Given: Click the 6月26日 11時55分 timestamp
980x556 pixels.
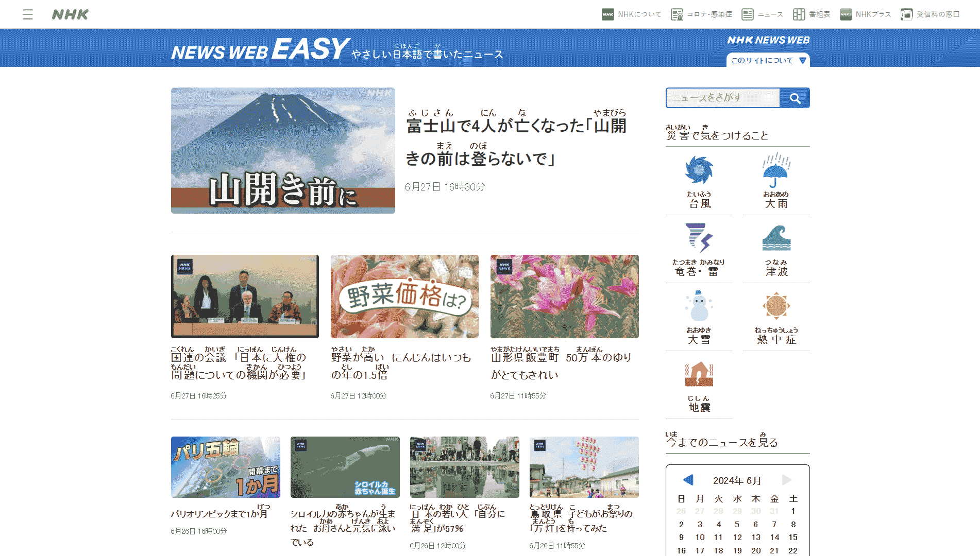Looking at the screenshot, I should [557, 546].
